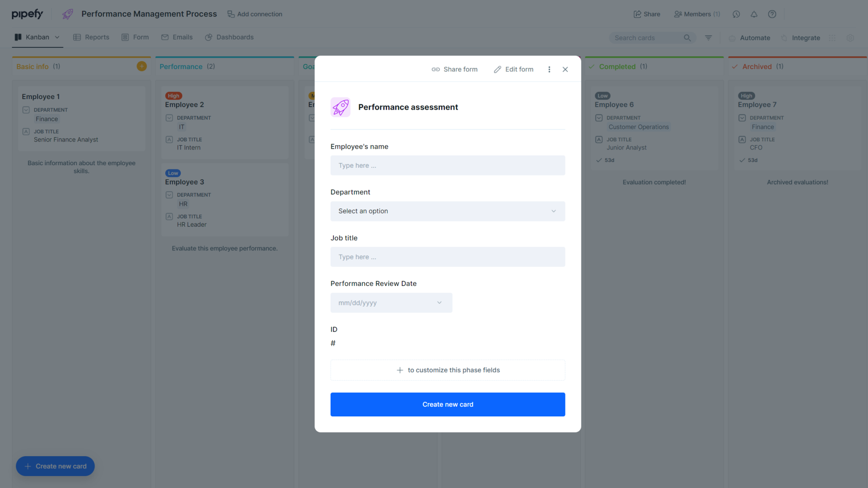Click the Share form link icon
This screenshot has height=488, width=868.
[x=436, y=69]
